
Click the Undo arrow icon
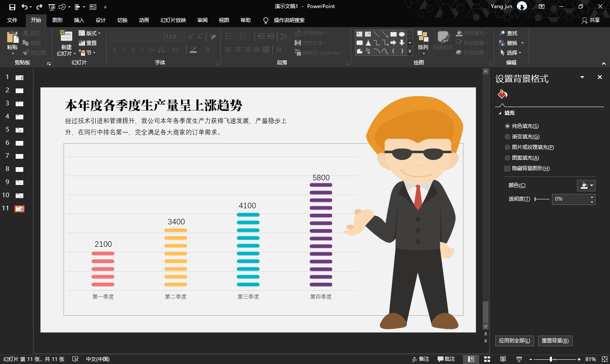[25, 7]
